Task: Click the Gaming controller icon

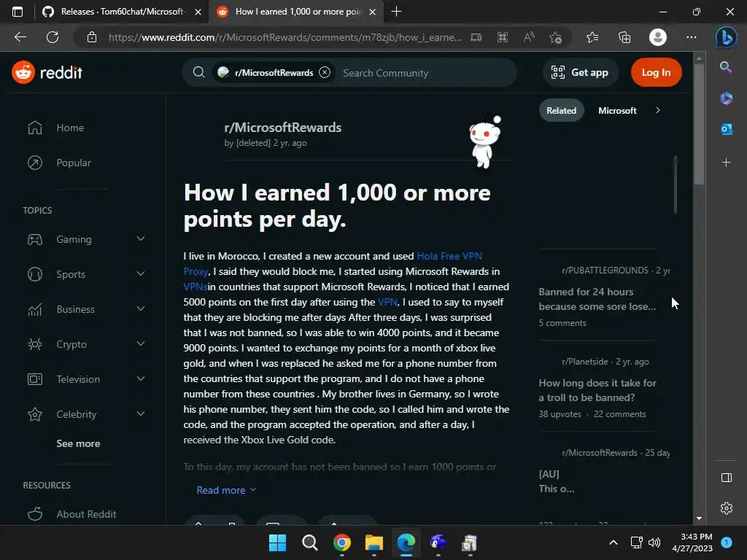Action: click(x=35, y=239)
